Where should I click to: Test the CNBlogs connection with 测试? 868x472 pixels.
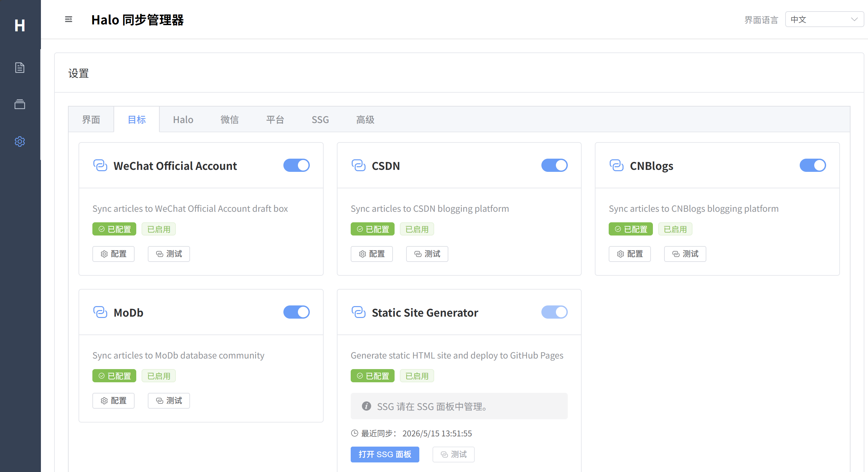pyautogui.click(x=685, y=254)
